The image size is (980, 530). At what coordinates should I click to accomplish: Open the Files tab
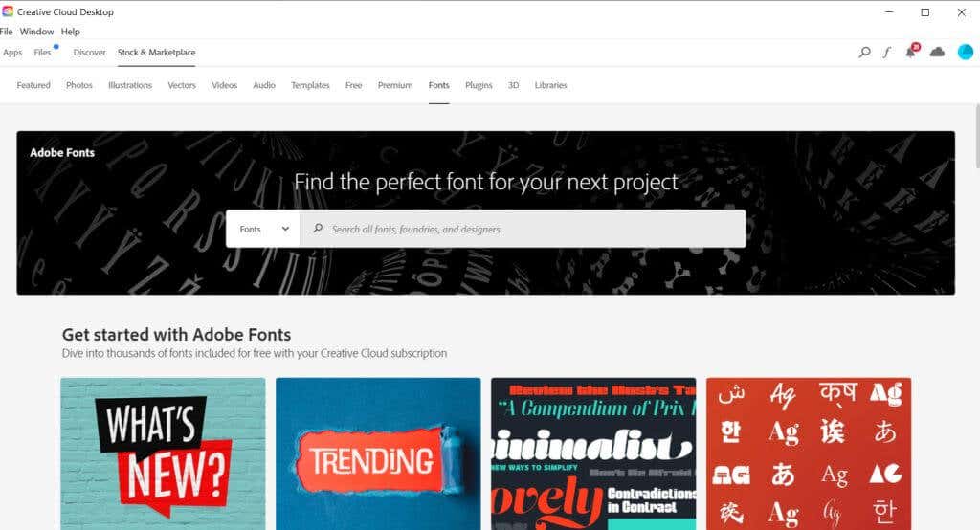43,53
